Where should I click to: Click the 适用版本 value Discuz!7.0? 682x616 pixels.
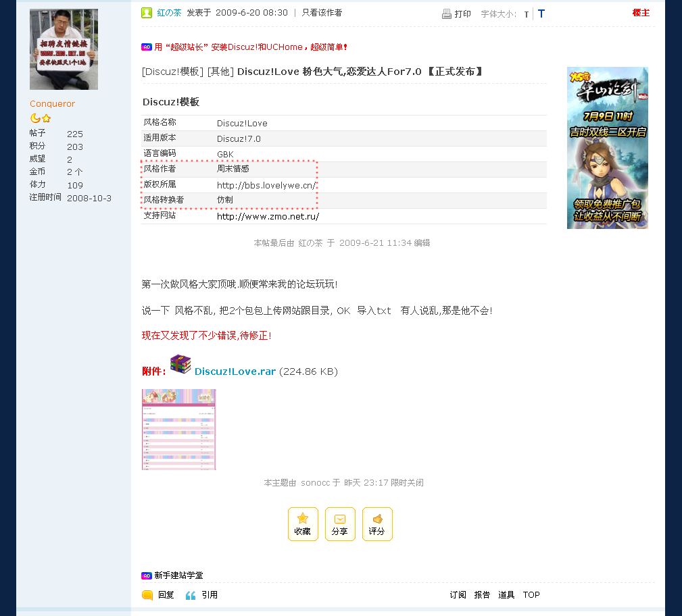click(239, 139)
